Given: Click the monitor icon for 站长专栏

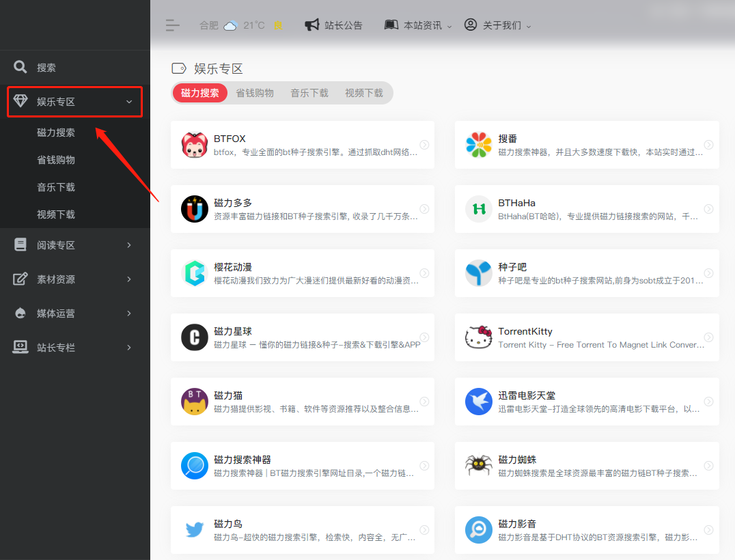Looking at the screenshot, I should point(20,347).
